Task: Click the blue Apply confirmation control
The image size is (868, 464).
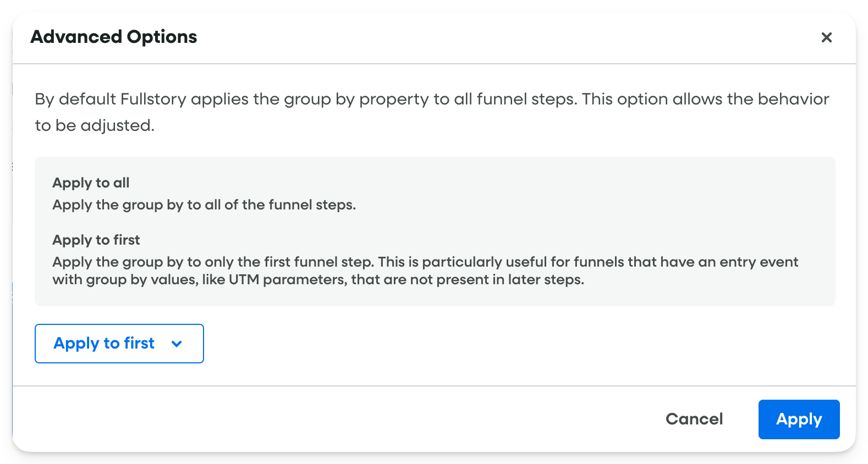Action: (x=799, y=419)
